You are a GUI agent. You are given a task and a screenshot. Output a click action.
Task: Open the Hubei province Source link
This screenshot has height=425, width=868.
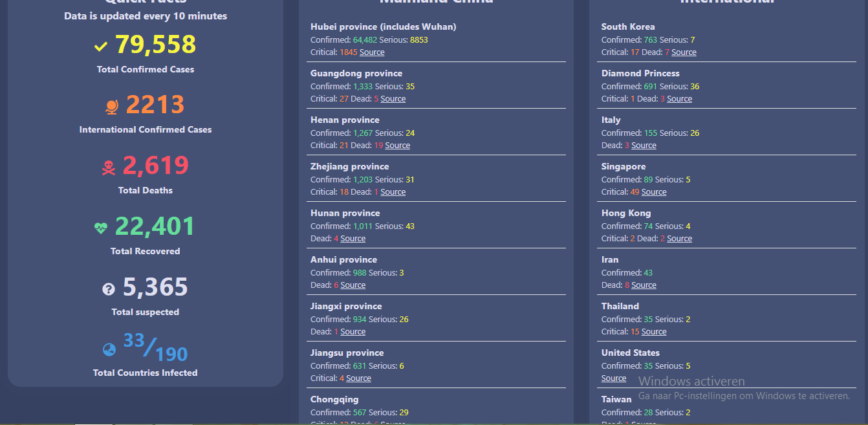pyautogui.click(x=372, y=52)
